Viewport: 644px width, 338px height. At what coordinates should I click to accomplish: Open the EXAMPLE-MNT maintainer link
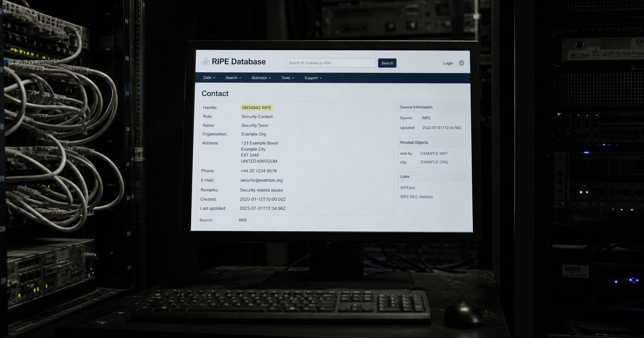(x=434, y=154)
